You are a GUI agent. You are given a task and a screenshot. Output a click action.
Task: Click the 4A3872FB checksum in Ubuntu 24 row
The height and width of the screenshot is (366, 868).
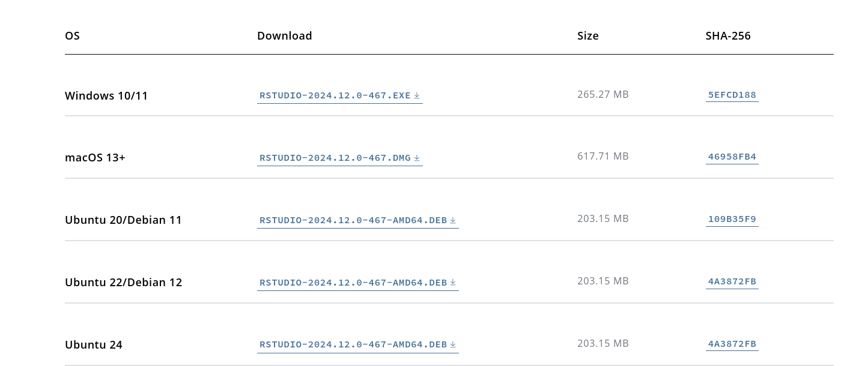[x=732, y=344]
